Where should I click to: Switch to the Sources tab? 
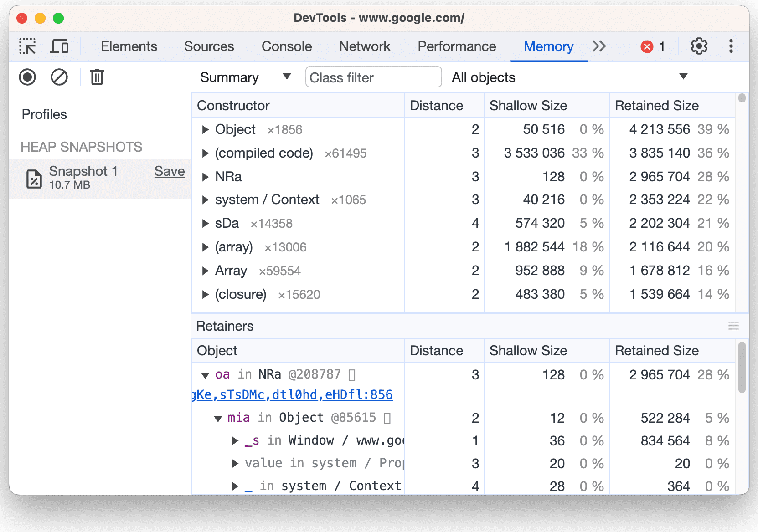(x=209, y=46)
